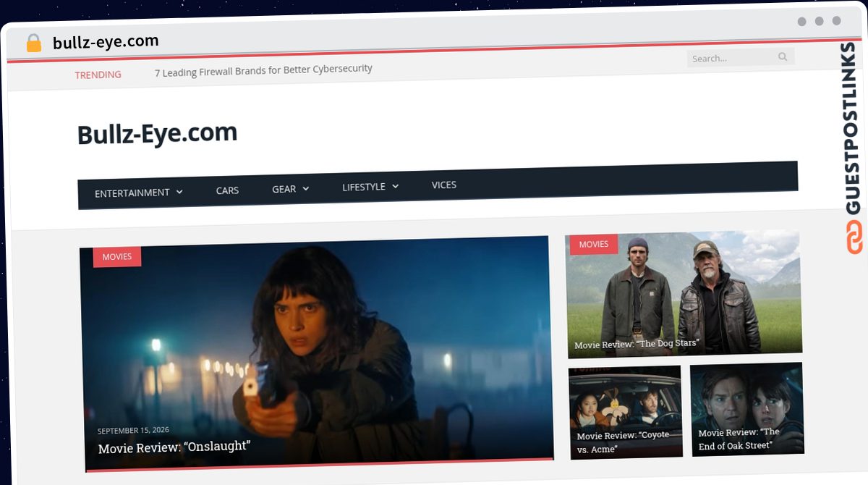Click the search magnifier icon
The height and width of the screenshot is (485, 868).
783,56
